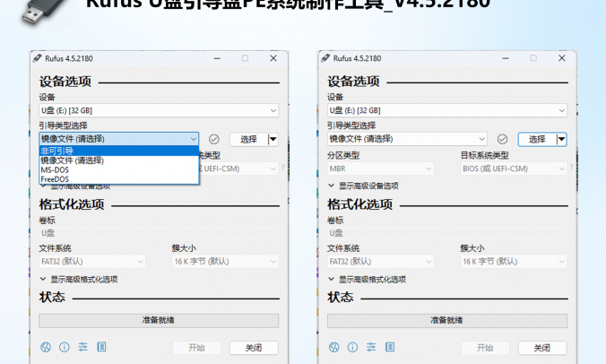606x364 pixels.
Task: Click volume label field U盘 in left window
Action: coord(159,233)
